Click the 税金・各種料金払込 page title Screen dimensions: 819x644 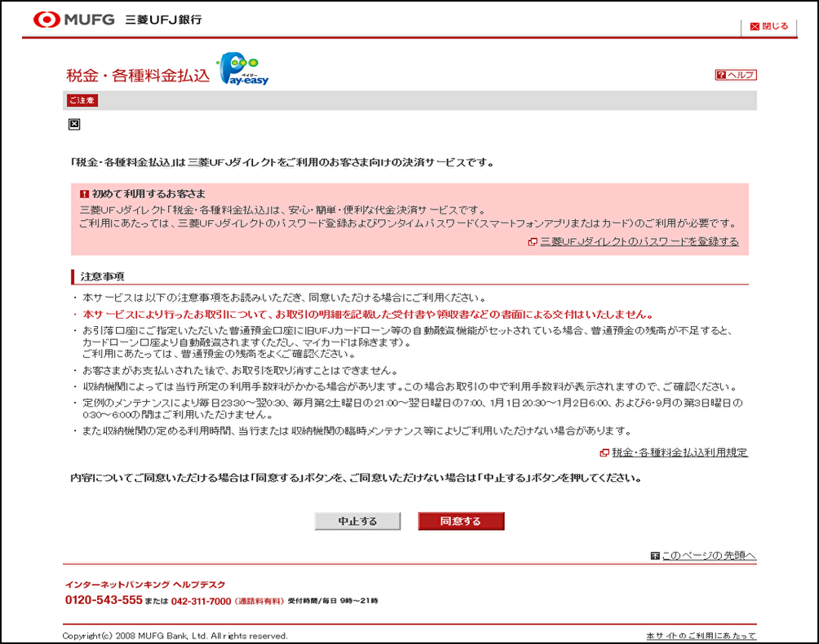click(x=138, y=76)
